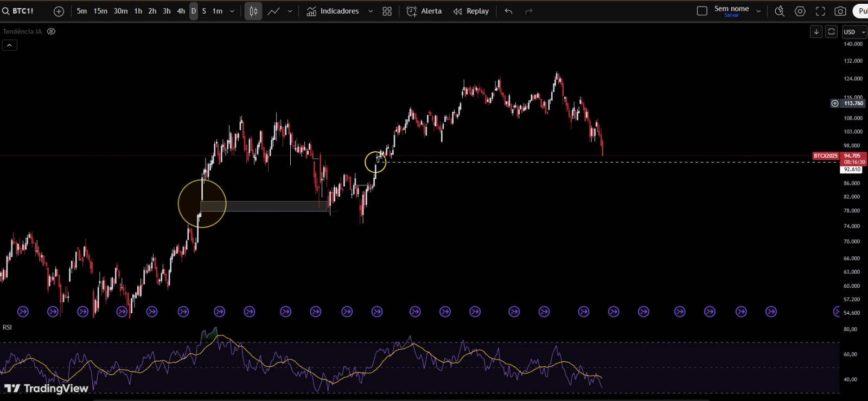Open chart settings hexagon icon
This screenshot has width=868, height=401.
[800, 11]
